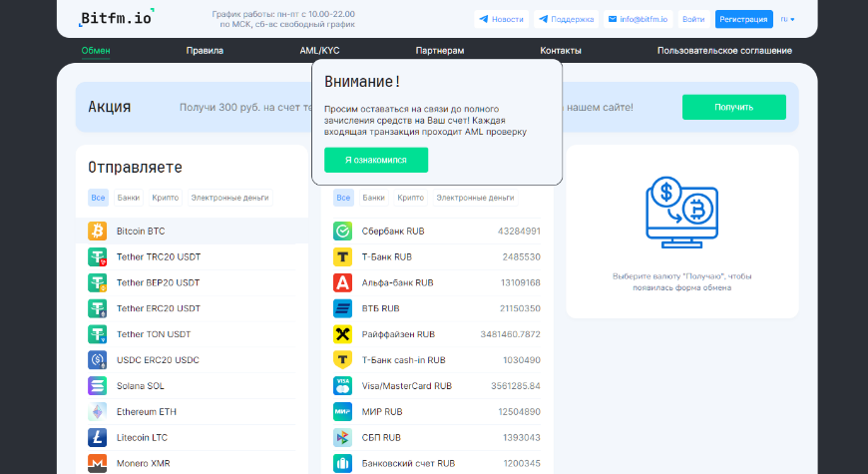
Task: Click the Т-Банк RUB logo icon
Action: [x=342, y=256]
